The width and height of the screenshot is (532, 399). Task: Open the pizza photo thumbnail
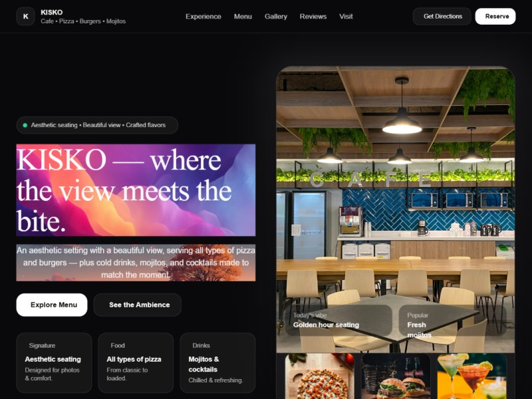[320, 376]
